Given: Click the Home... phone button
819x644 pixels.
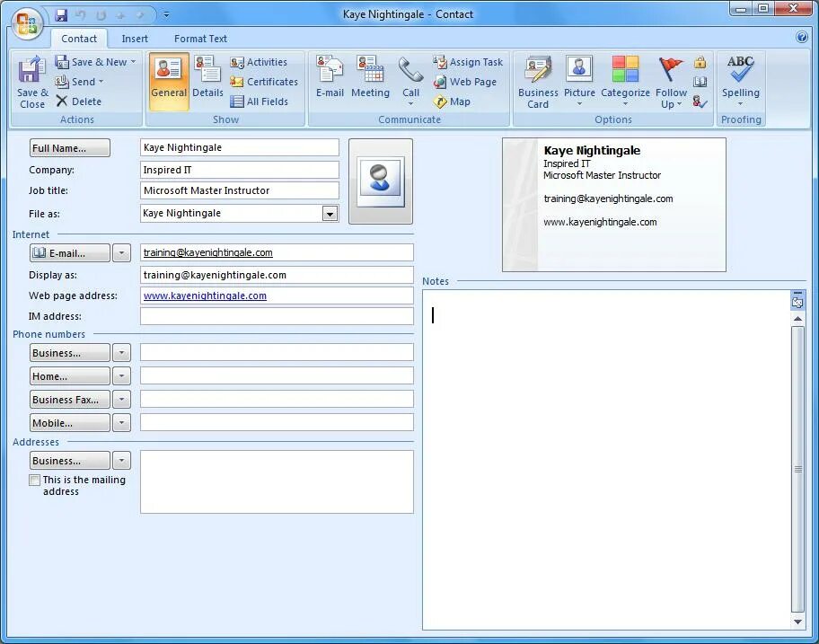Looking at the screenshot, I should [x=69, y=376].
